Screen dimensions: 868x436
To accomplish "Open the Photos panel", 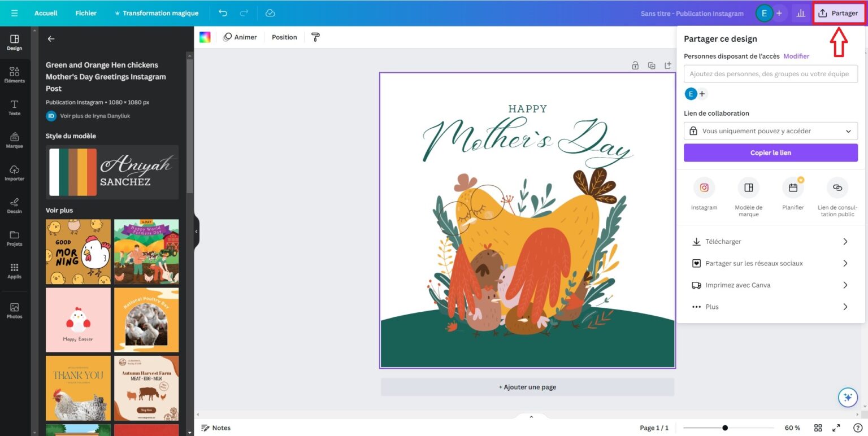I will click(15, 309).
